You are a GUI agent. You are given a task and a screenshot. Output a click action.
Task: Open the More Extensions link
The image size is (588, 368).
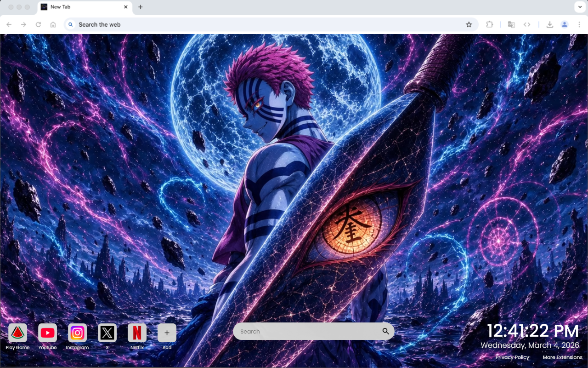tap(562, 357)
